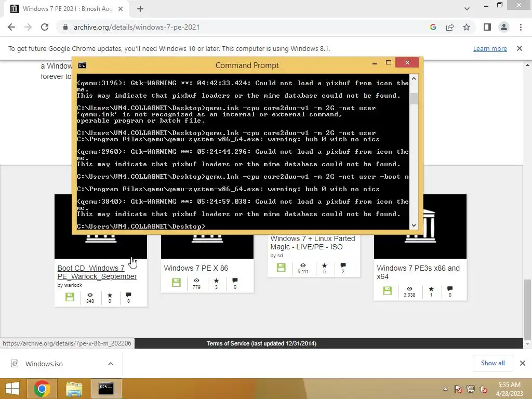Click Chrome page scrollbar thumb

click(527, 309)
